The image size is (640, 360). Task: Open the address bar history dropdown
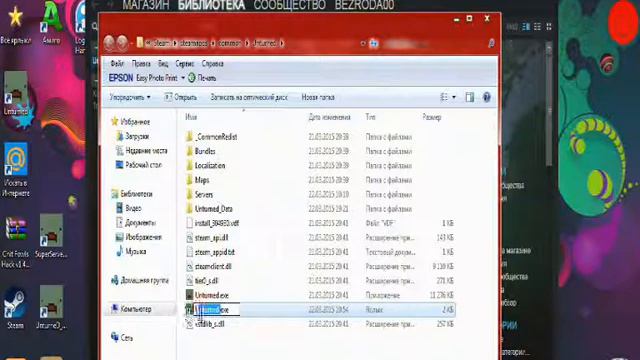(x=363, y=43)
